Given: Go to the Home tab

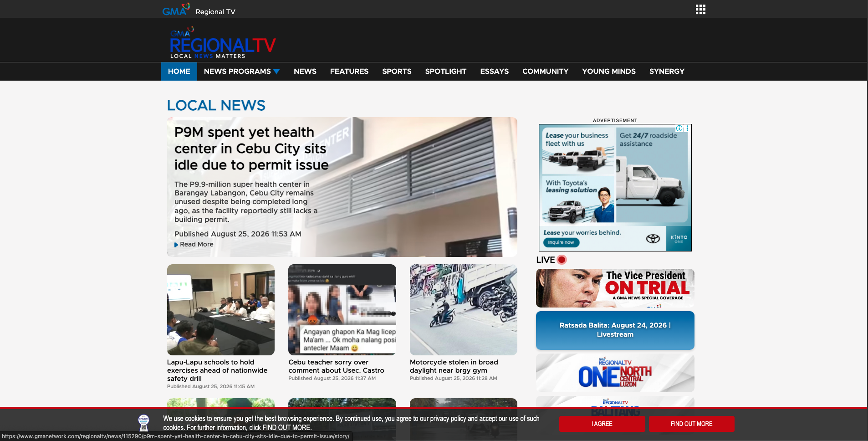Looking at the screenshot, I should (x=179, y=72).
